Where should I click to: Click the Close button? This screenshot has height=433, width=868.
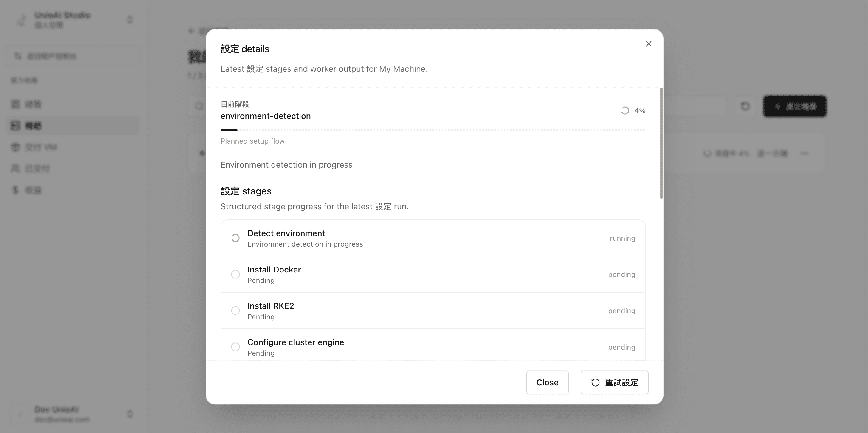pos(547,382)
